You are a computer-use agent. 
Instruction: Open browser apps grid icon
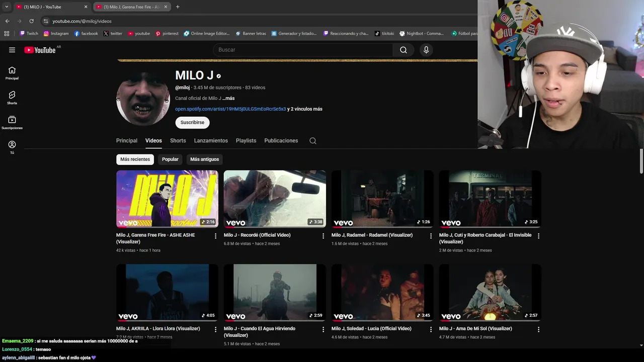coord(7,34)
